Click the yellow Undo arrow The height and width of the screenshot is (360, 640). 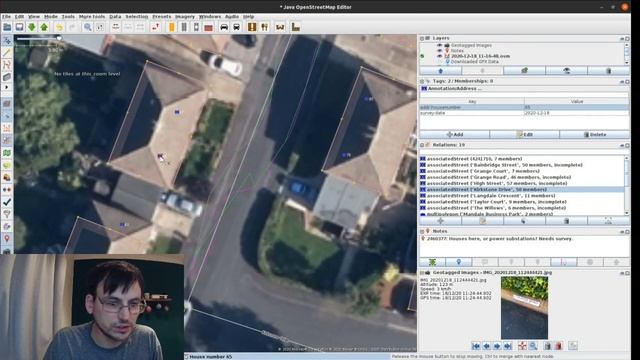click(x=60, y=27)
